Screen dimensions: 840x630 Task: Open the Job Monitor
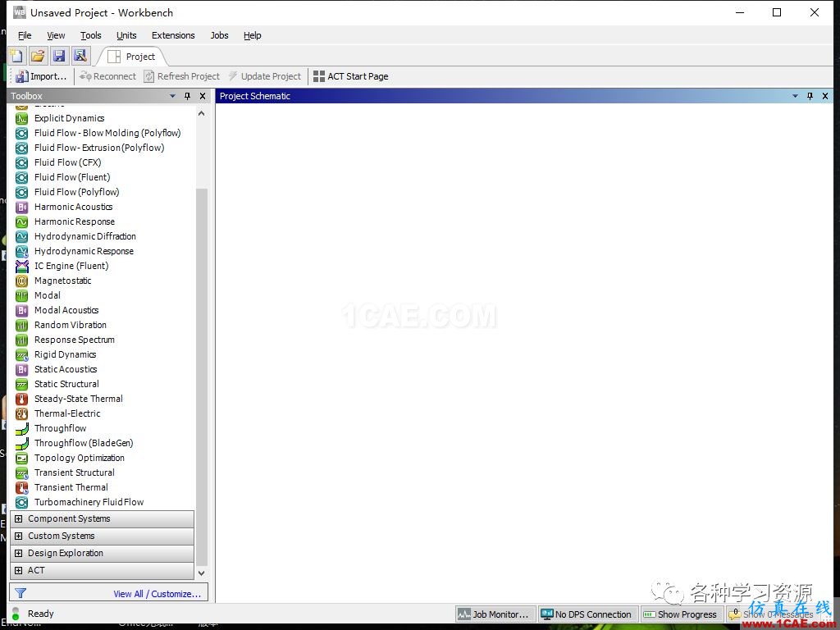pos(495,614)
